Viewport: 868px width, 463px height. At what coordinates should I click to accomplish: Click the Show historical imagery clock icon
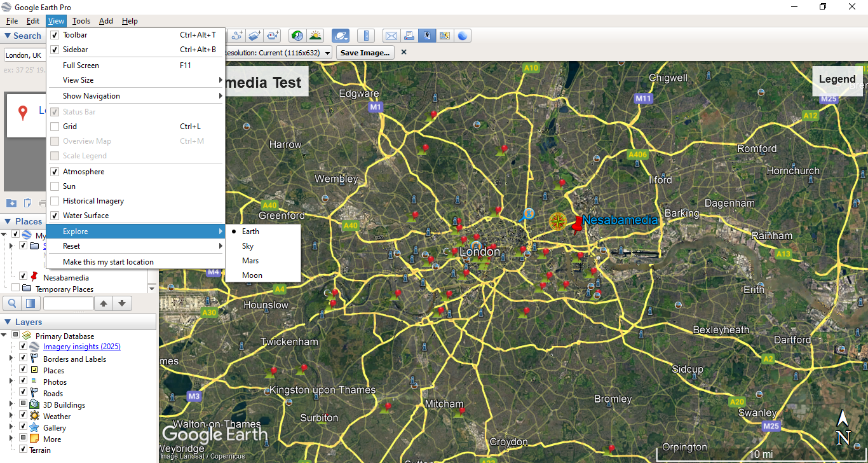297,36
